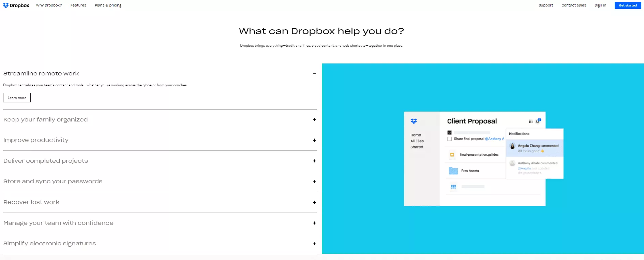Go to Plans & pricing
This screenshot has width=644, height=260.
pyautogui.click(x=108, y=5)
